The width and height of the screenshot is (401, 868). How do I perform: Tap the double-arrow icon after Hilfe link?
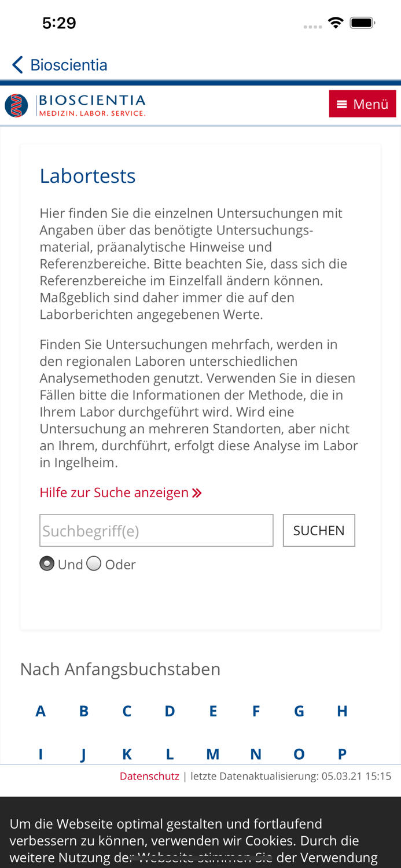(x=197, y=492)
